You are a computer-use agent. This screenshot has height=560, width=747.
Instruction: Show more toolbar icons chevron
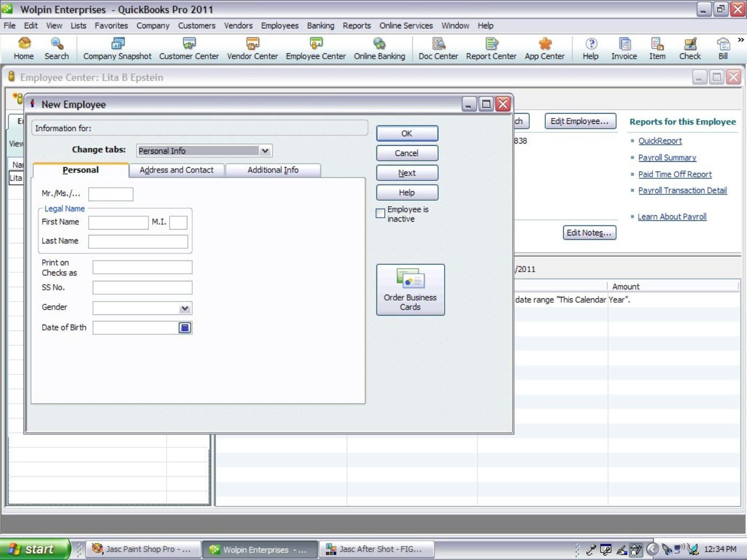tap(741, 40)
